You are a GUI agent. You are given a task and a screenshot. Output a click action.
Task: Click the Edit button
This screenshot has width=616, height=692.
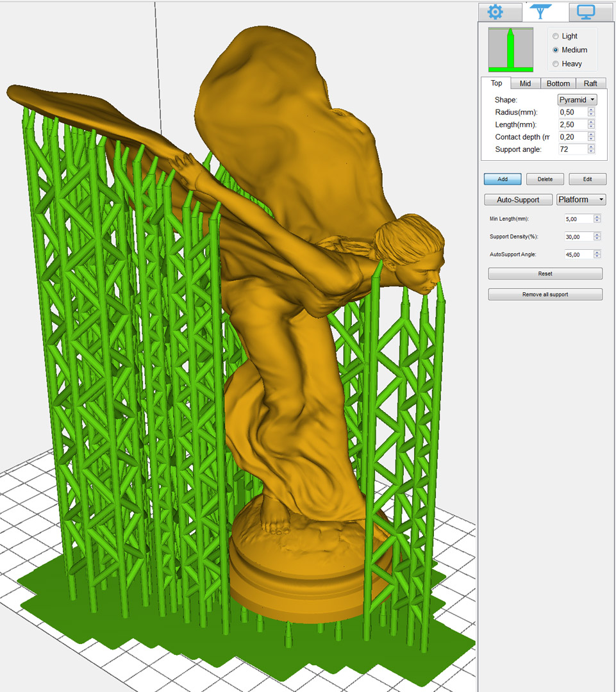587,179
